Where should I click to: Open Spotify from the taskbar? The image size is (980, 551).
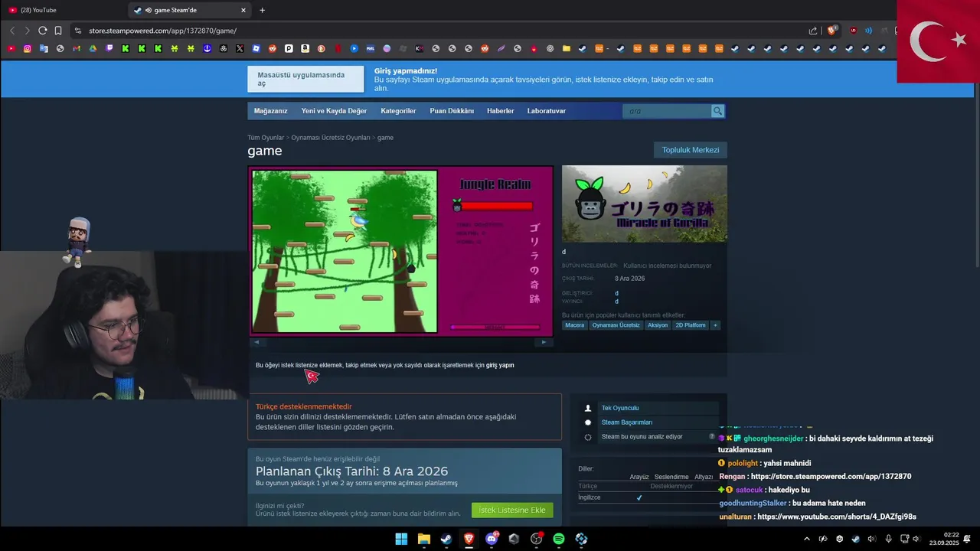pyautogui.click(x=559, y=539)
